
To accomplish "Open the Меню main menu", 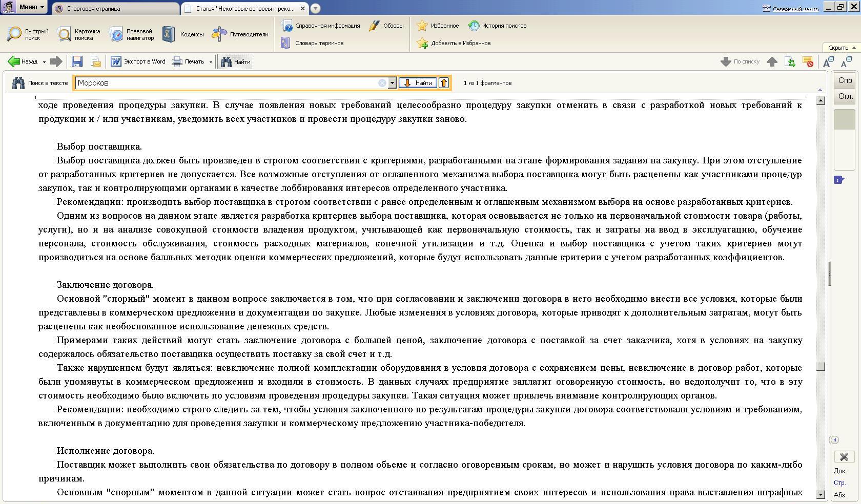I will (x=24, y=7).
